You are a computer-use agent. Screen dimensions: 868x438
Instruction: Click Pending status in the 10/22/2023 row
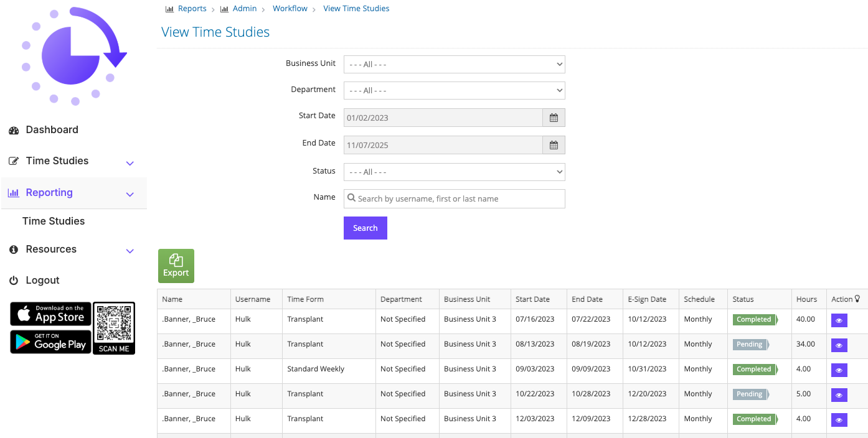pos(750,394)
